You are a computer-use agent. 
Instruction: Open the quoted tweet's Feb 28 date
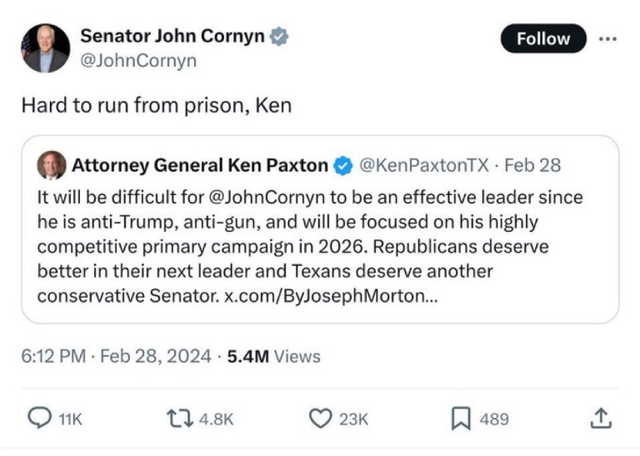point(533,165)
